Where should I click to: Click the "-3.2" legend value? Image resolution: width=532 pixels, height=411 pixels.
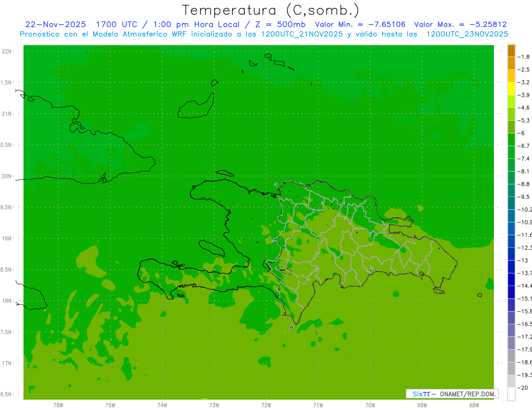point(524,82)
